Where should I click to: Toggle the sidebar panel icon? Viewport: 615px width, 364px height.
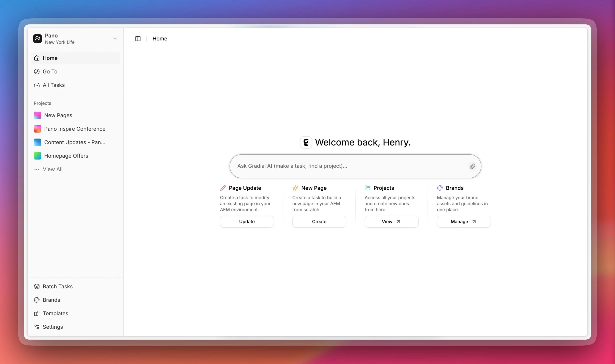[x=138, y=39]
